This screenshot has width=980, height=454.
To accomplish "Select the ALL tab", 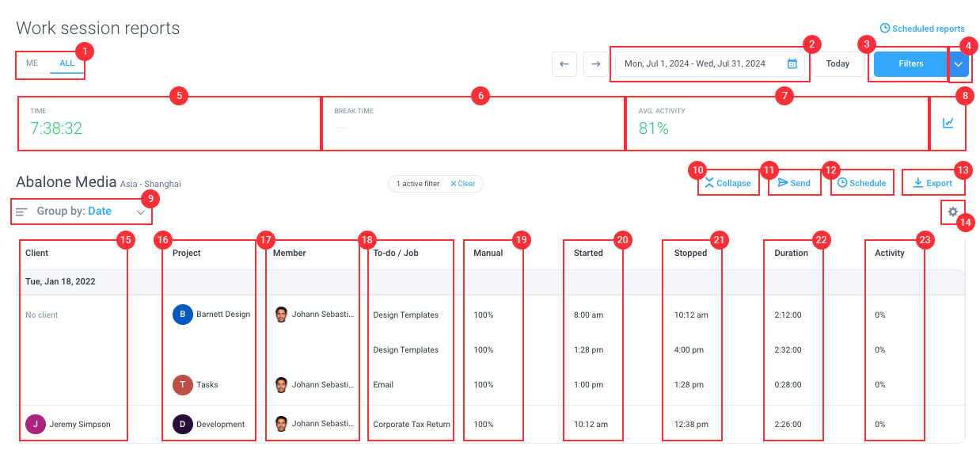I will pyautogui.click(x=67, y=63).
